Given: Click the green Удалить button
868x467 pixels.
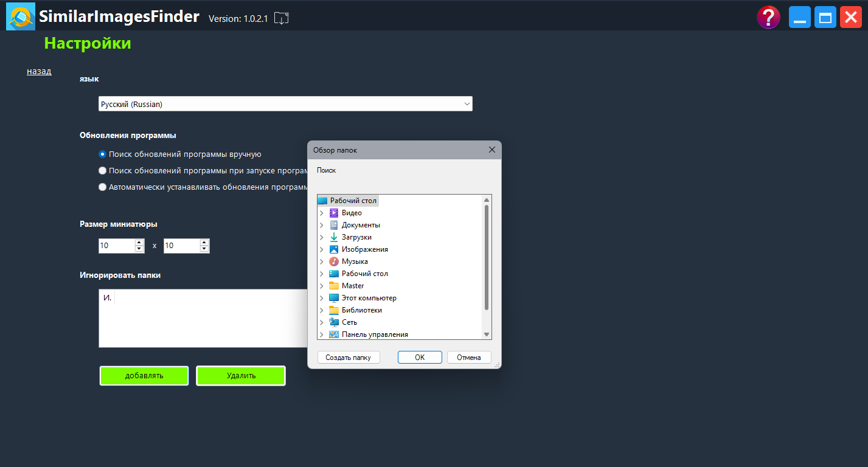Looking at the screenshot, I should pyautogui.click(x=241, y=376).
